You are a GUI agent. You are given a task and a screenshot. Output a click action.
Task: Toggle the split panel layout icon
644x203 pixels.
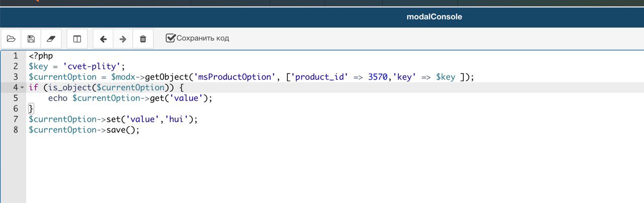(77, 39)
